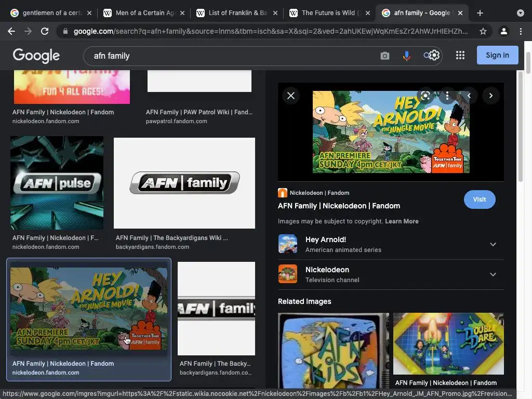Click the address bar URL
The height and width of the screenshot is (399, 532).
[270, 31]
